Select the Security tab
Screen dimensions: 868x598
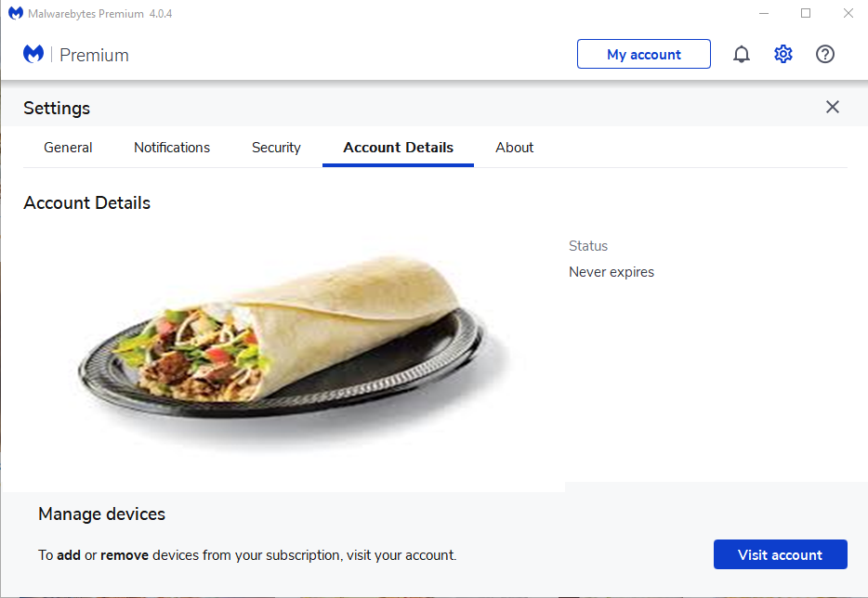pyautogui.click(x=276, y=148)
